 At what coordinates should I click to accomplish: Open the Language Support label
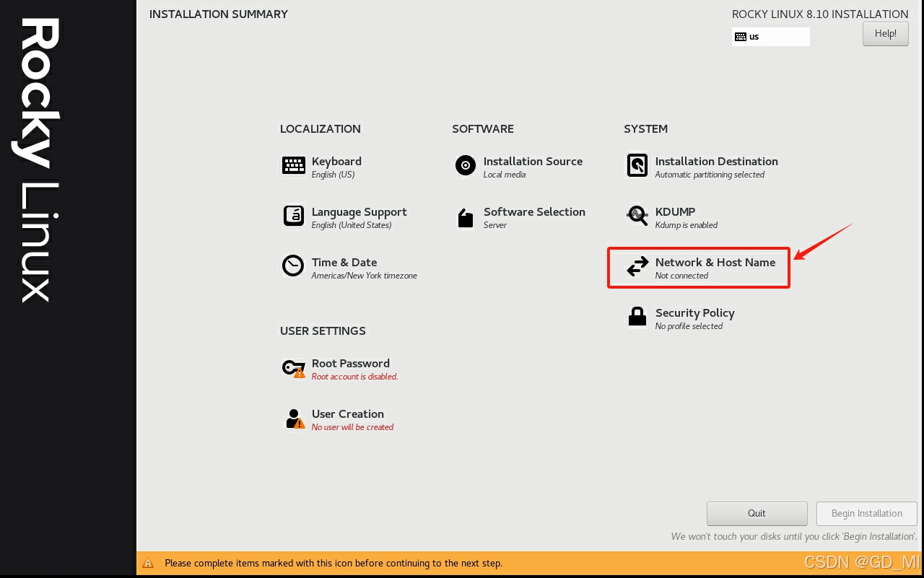click(359, 211)
